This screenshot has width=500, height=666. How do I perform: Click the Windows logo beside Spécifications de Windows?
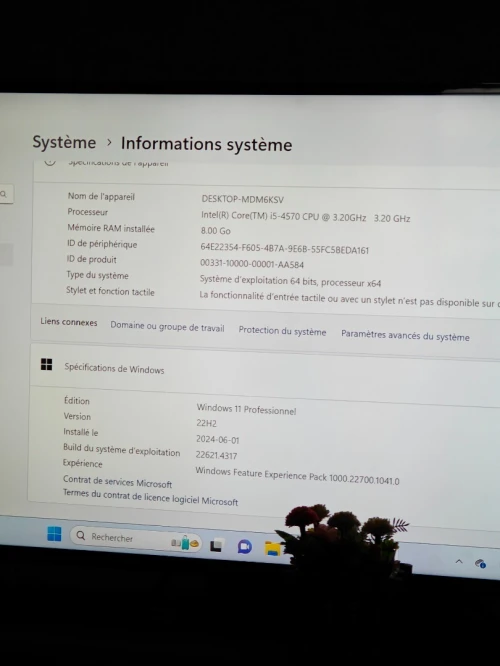point(46,364)
